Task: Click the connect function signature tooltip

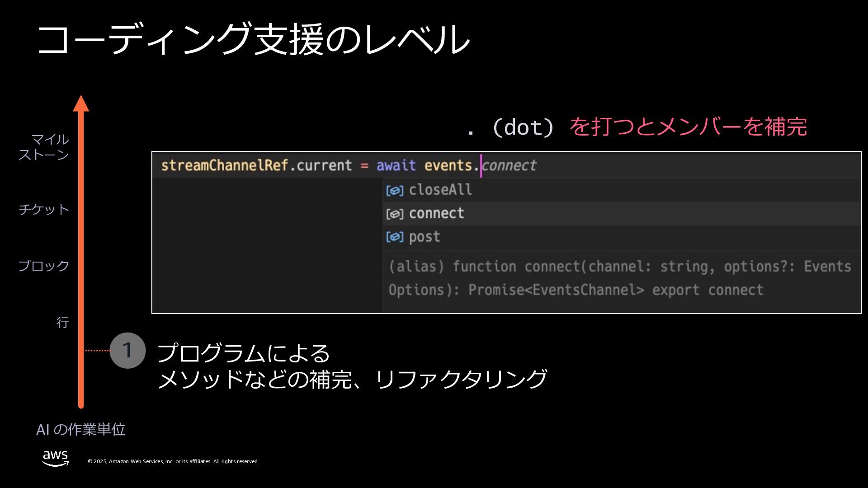Action: click(x=619, y=278)
